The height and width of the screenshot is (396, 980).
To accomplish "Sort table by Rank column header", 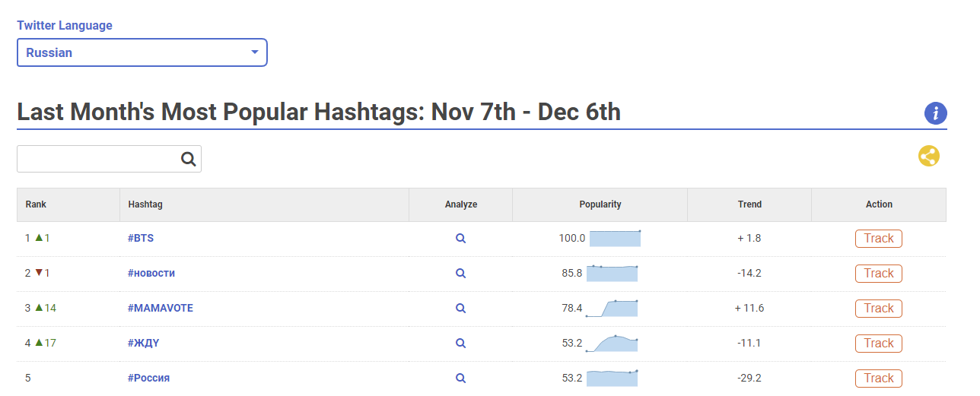I will coord(36,204).
